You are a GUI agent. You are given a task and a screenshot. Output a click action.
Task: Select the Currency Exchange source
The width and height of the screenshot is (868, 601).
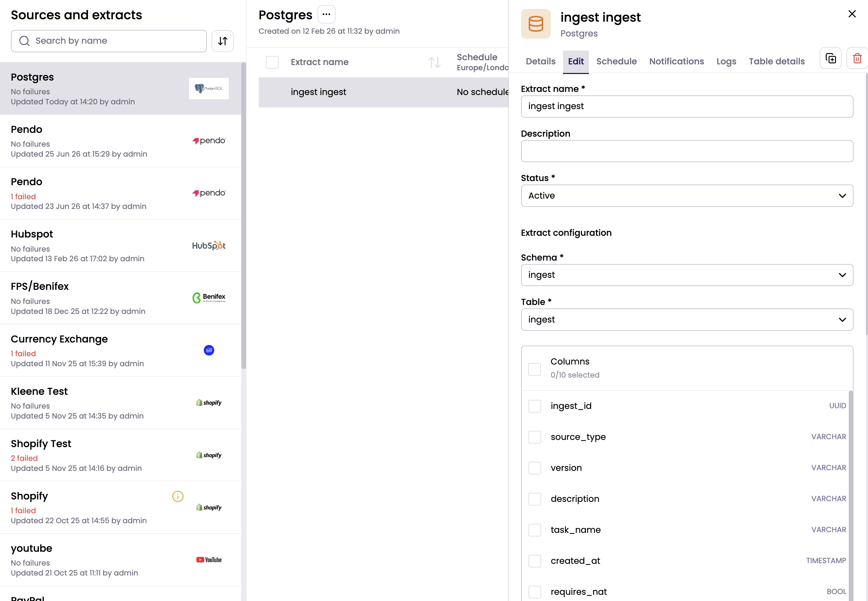[120, 350]
